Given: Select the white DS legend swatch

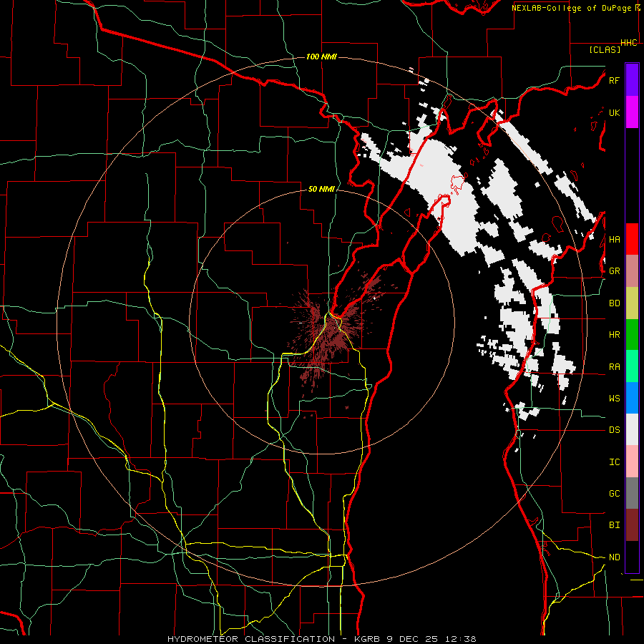Looking at the screenshot, I should (x=632, y=429).
